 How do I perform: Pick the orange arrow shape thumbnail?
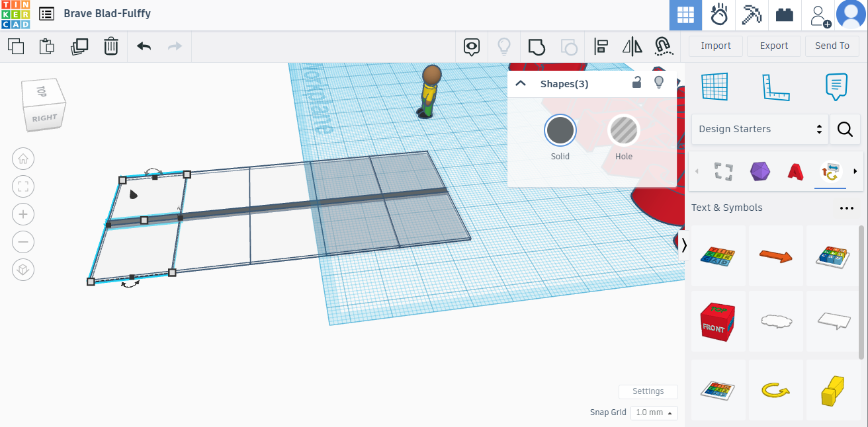[775, 256]
